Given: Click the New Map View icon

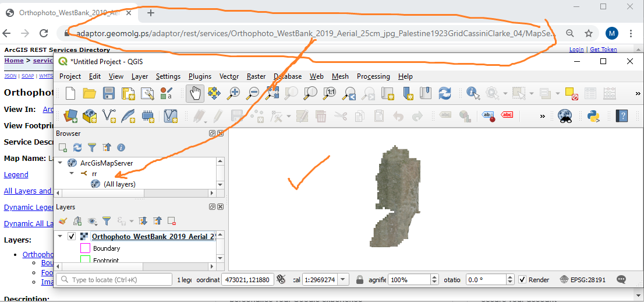Looking at the screenshot, I should [x=387, y=93].
